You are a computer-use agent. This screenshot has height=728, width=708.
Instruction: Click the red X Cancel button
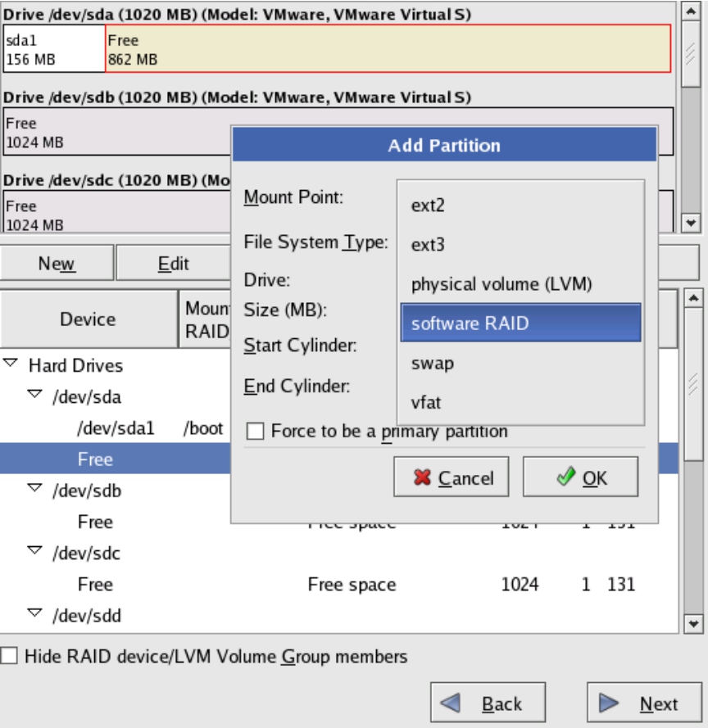tap(451, 477)
